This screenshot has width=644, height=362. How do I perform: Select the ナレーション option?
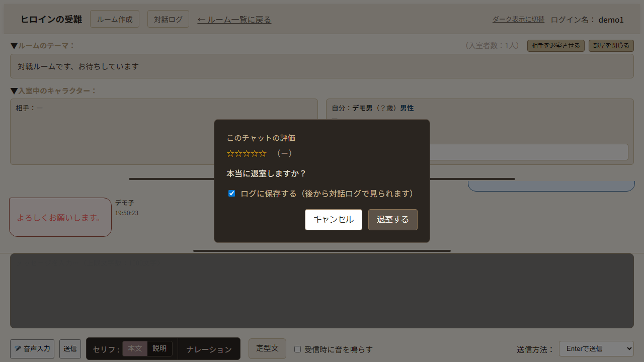pos(209,348)
